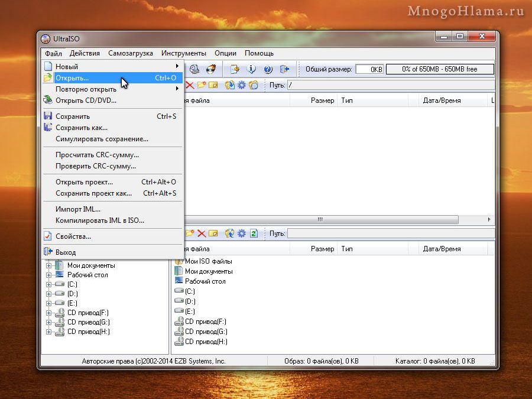
Task: Click red X delete icon in lower pane toolbar
Action: click(201, 233)
